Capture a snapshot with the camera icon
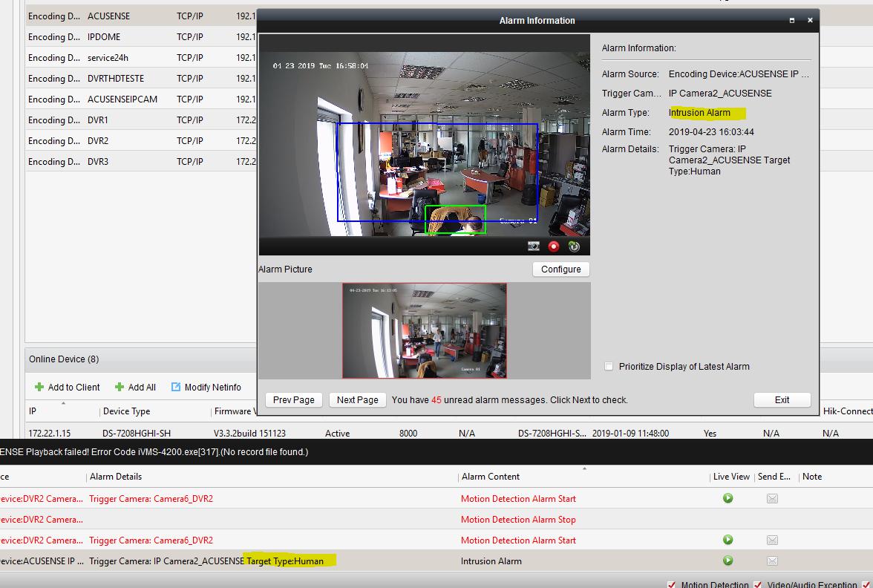The height and width of the screenshot is (588, 873). [x=534, y=246]
